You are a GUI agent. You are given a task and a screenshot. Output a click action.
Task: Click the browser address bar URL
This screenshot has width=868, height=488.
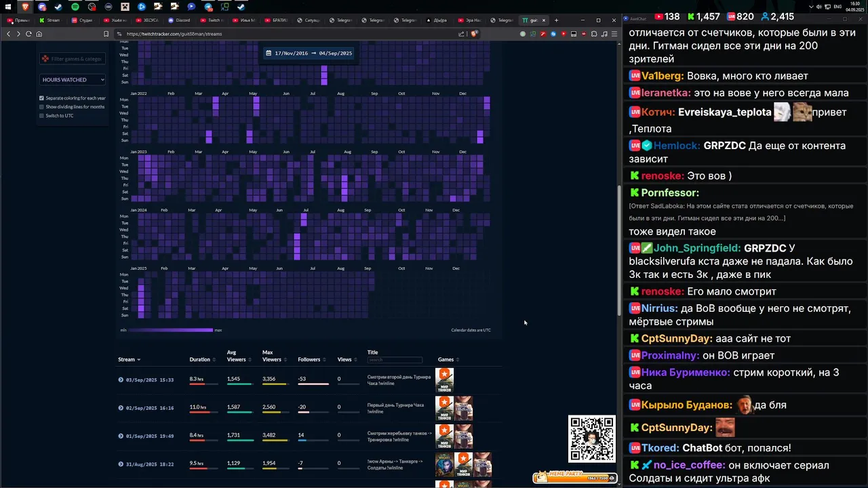[174, 34]
